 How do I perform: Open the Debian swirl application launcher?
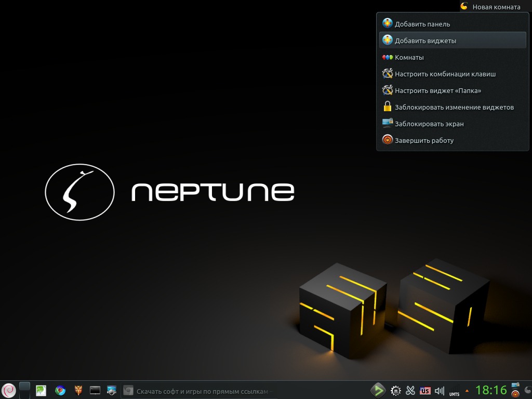[x=9, y=391]
